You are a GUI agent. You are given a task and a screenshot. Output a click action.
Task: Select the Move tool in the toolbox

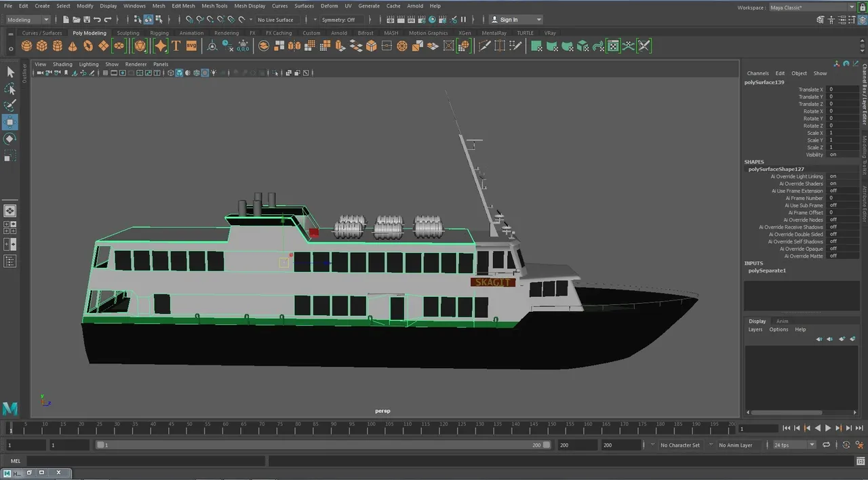10,122
